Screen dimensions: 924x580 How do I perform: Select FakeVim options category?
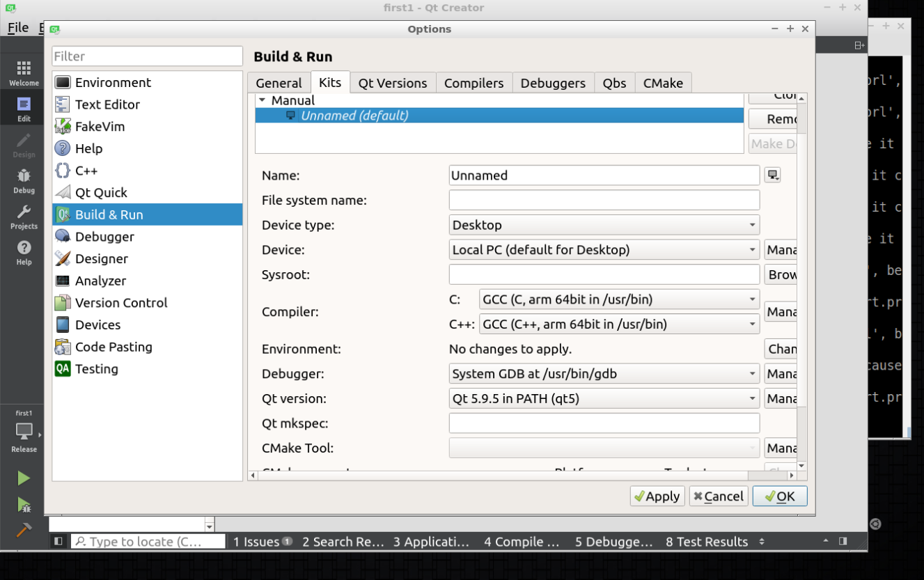pyautogui.click(x=148, y=127)
